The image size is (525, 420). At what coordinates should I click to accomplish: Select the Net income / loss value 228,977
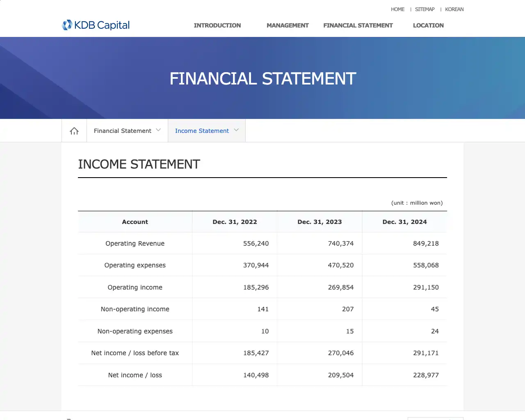point(426,375)
